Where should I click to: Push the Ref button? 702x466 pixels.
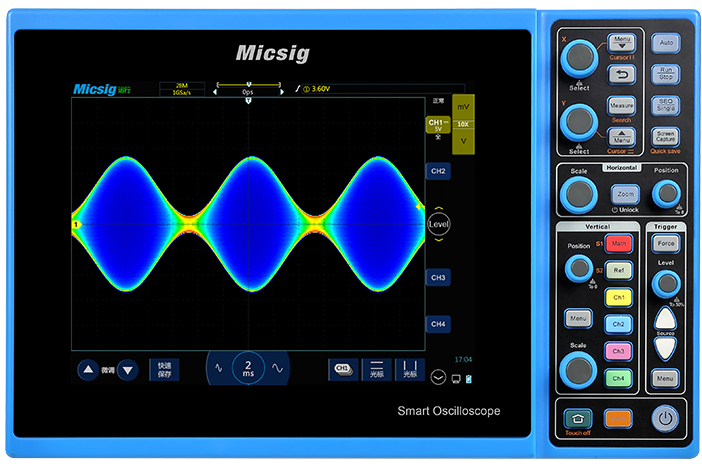tap(619, 270)
